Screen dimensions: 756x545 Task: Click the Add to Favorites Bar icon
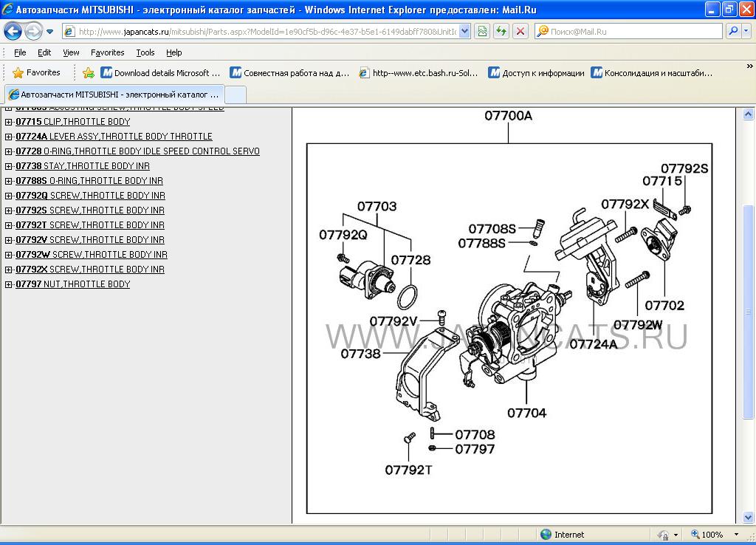point(89,73)
